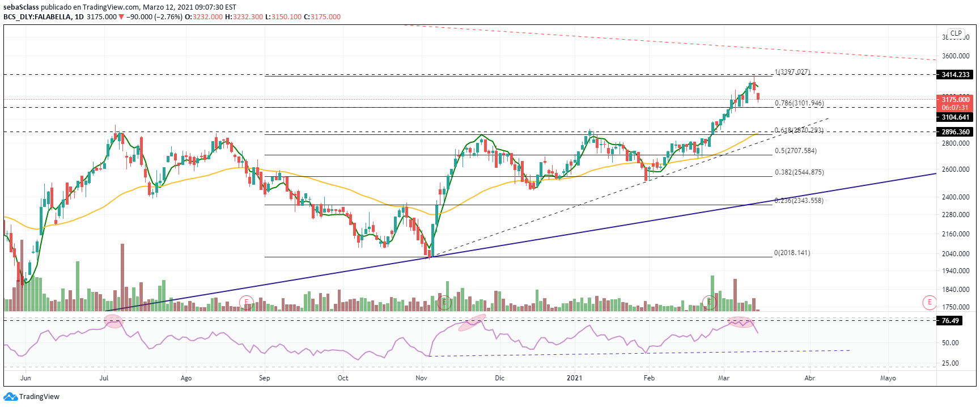
Task: Click the earnings E marker before Mar
Action: (709, 302)
